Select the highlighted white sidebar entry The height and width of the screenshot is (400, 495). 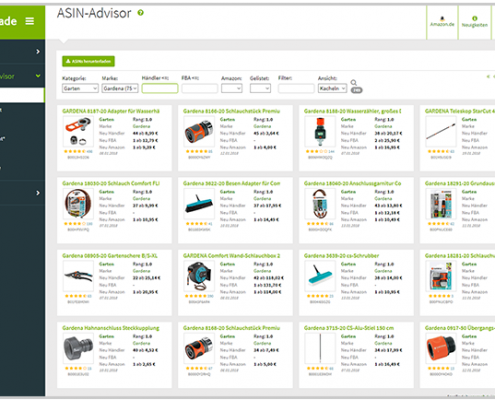click(22, 95)
